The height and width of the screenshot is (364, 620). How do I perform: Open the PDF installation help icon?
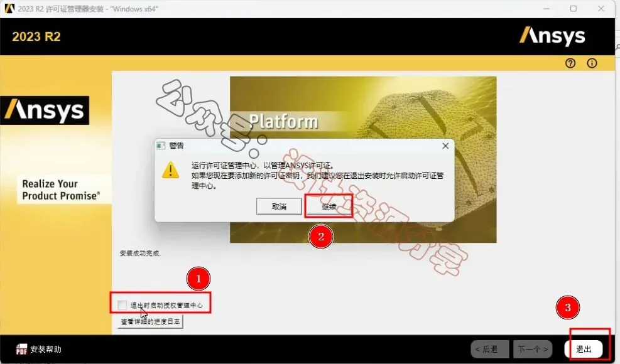click(x=21, y=350)
